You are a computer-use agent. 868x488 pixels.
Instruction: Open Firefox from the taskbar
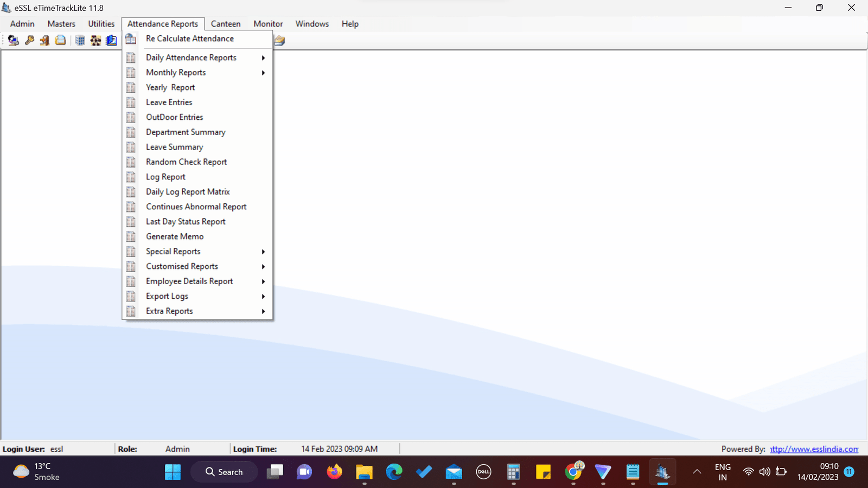(x=334, y=472)
